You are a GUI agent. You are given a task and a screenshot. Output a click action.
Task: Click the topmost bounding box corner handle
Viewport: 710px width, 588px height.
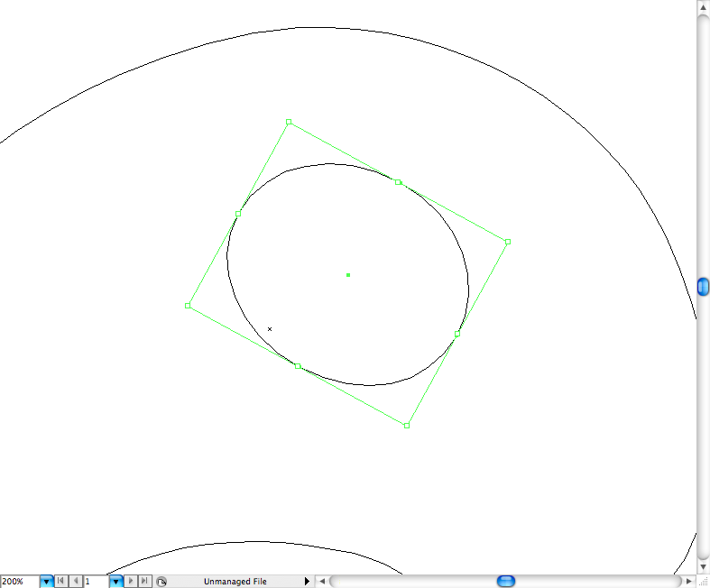coord(289,122)
